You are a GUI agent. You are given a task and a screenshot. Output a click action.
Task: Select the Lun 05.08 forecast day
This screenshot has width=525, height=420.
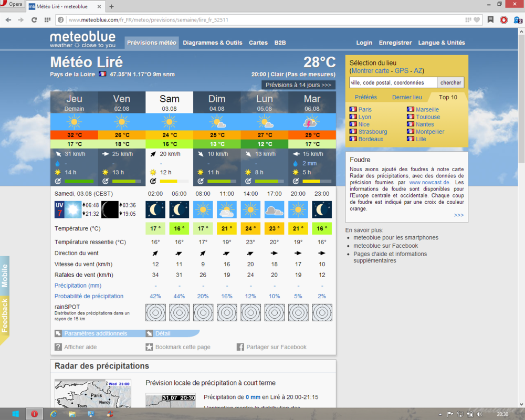264,102
